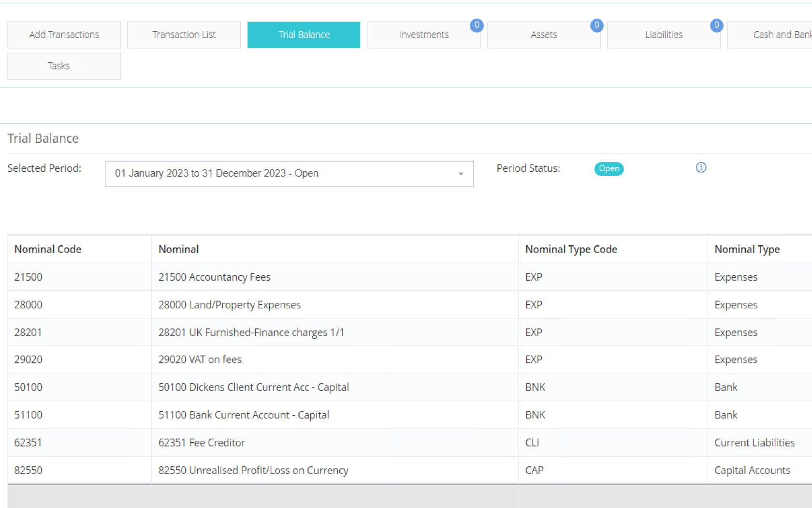Click the Open period status badge
The height and width of the screenshot is (508, 812).
pos(609,168)
